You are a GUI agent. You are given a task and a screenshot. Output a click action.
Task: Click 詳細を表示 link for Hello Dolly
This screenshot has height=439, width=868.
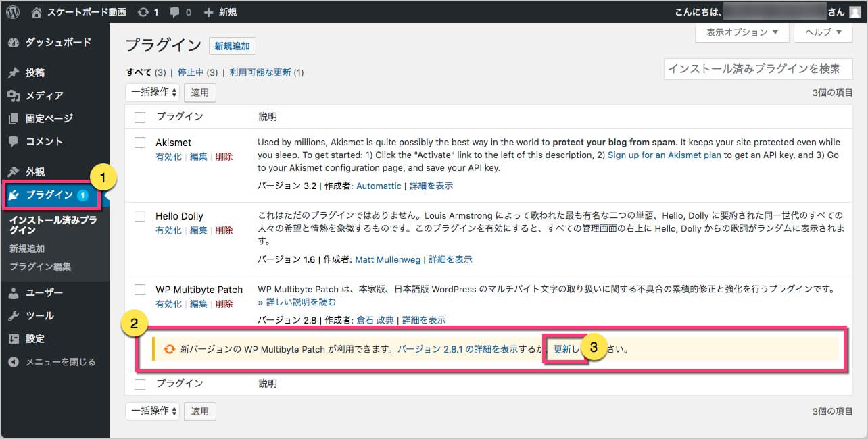pos(451,259)
